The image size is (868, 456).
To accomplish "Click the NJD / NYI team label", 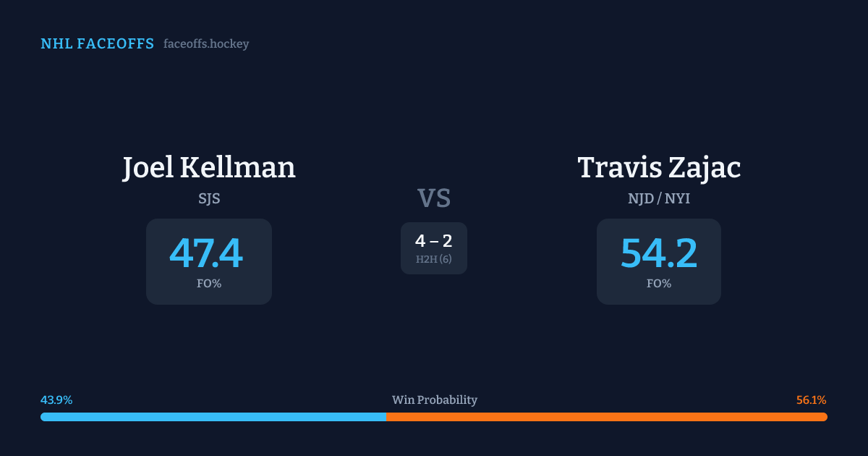I will click(x=659, y=198).
